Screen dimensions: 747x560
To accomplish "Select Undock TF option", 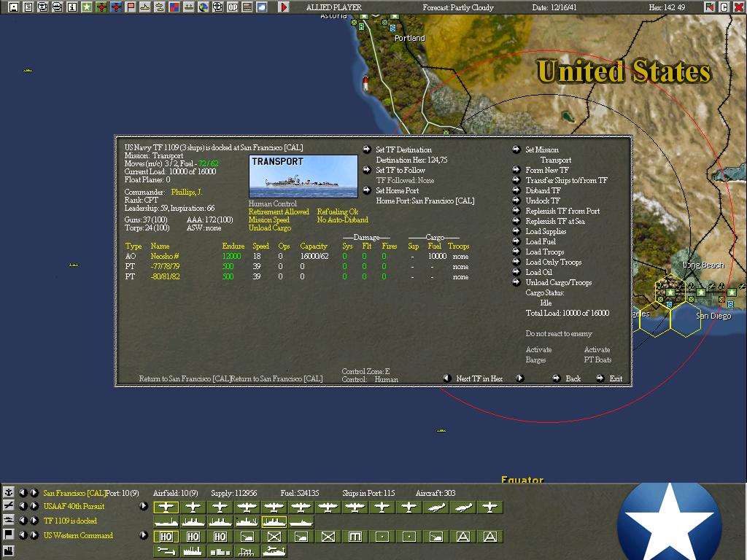I will (x=543, y=201).
